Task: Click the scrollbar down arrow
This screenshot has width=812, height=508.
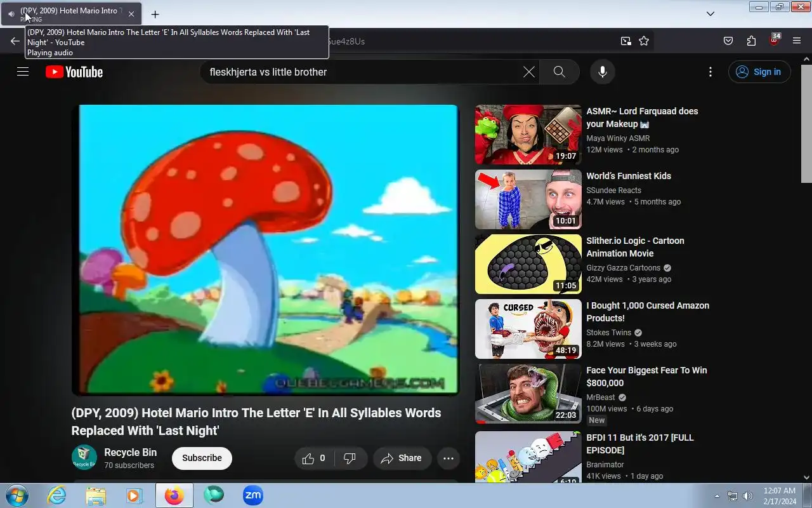Action: [x=806, y=478]
